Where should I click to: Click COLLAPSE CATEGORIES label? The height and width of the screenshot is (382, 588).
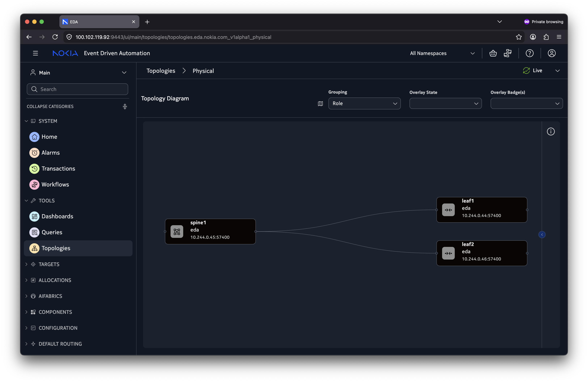[x=50, y=107]
